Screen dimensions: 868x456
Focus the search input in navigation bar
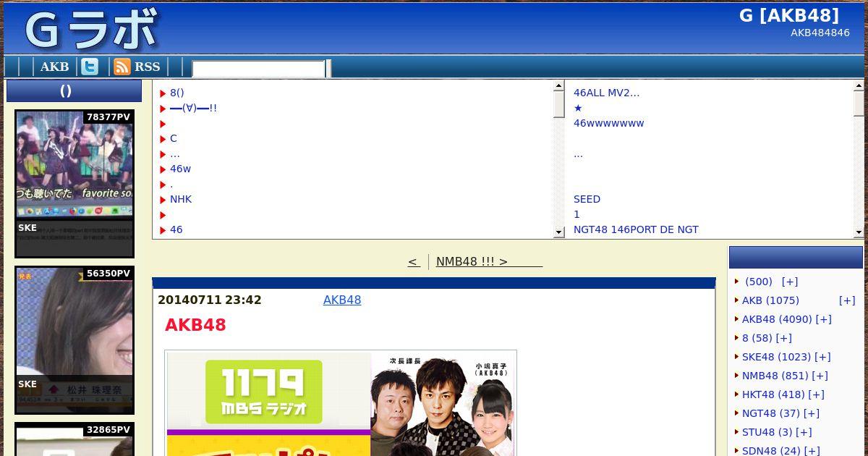tap(258, 69)
